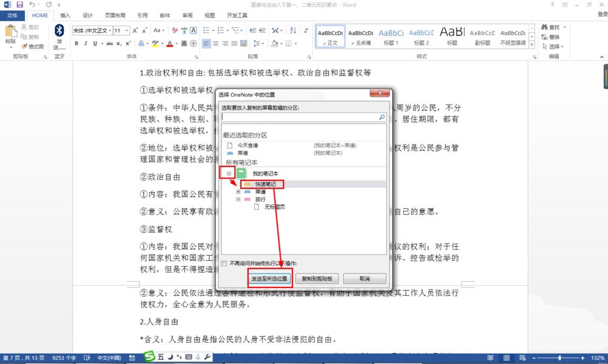
Task: Apply Underline formatting
Action: 95,43
